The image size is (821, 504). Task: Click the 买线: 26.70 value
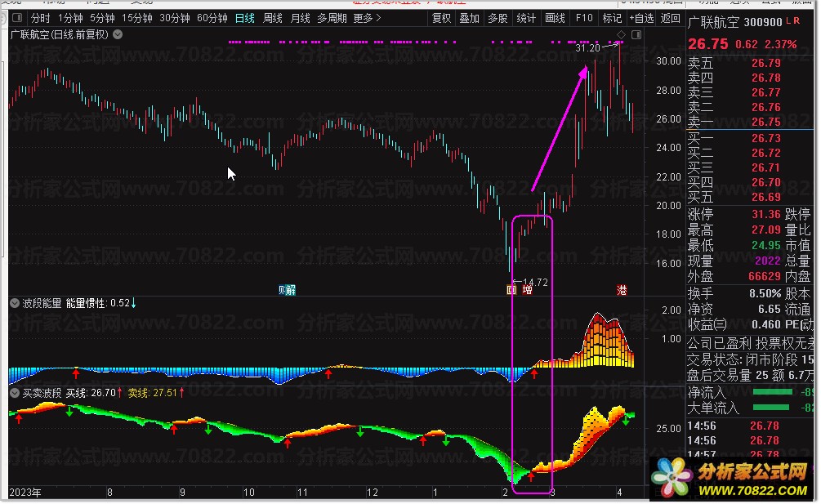pos(94,393)
